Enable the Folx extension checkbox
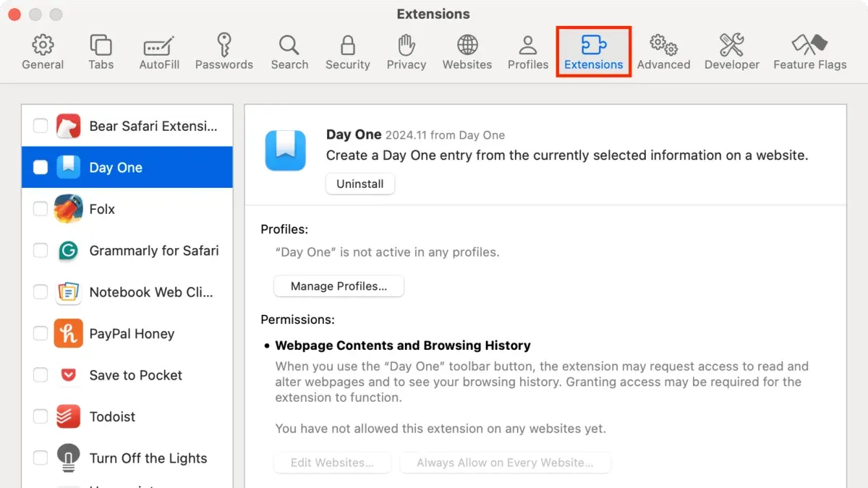The width and height of the screenshot is (868, 488). tap(41, 209)
